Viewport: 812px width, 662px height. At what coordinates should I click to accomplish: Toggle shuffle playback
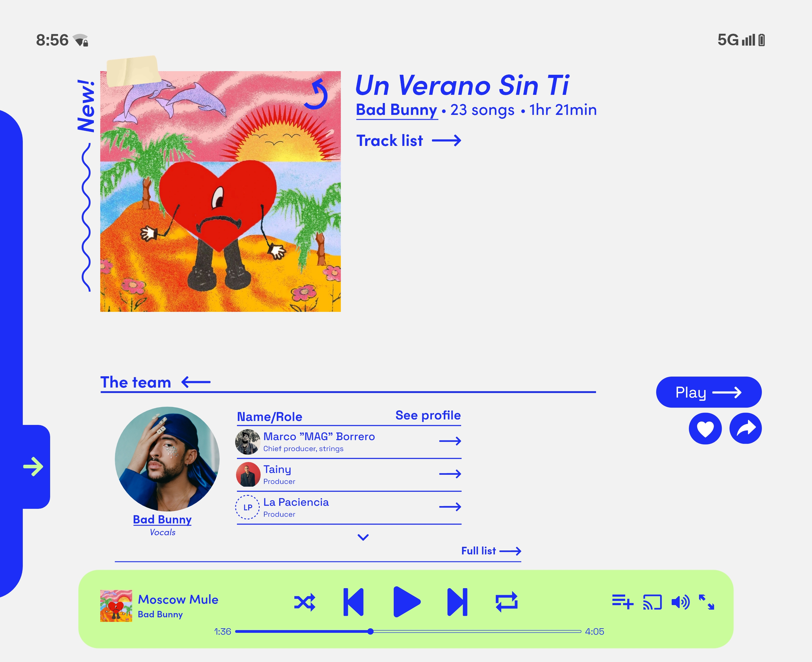[304, 602]
